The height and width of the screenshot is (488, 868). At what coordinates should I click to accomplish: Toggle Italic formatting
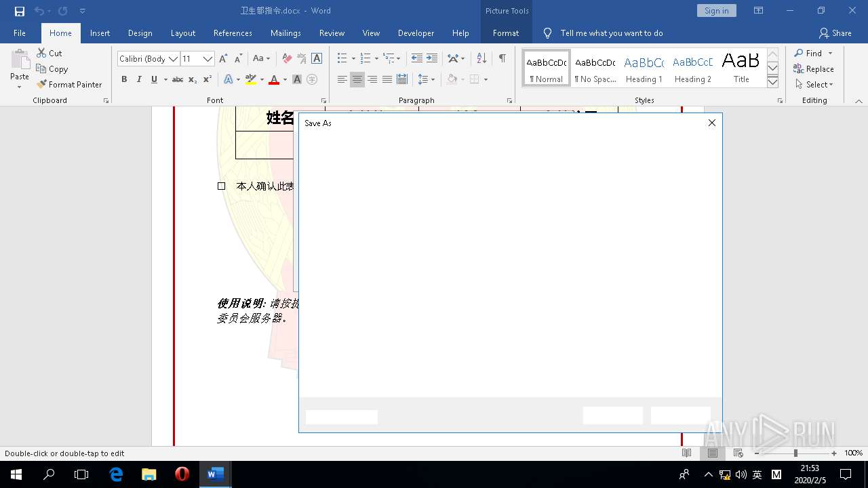point(139,79)
